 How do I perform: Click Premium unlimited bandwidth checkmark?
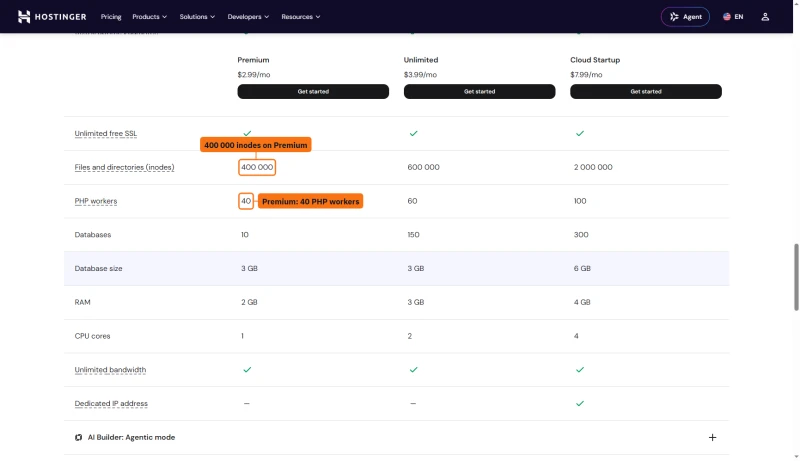(247, 370)
